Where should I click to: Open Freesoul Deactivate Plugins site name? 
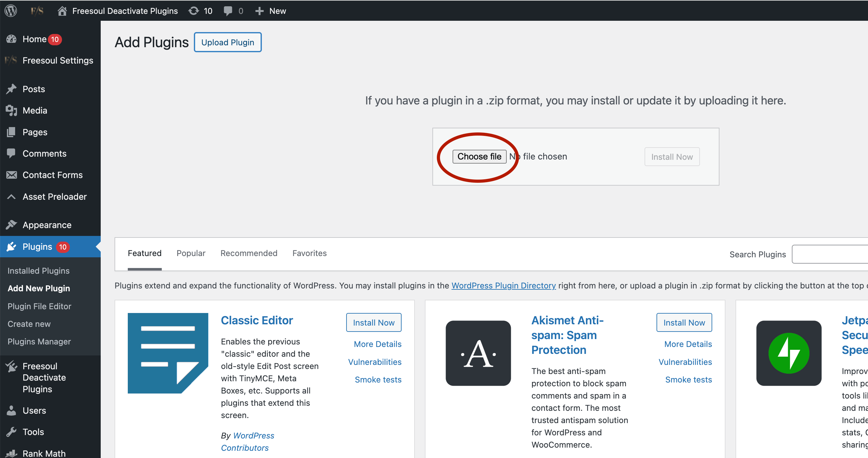[125, 11]
